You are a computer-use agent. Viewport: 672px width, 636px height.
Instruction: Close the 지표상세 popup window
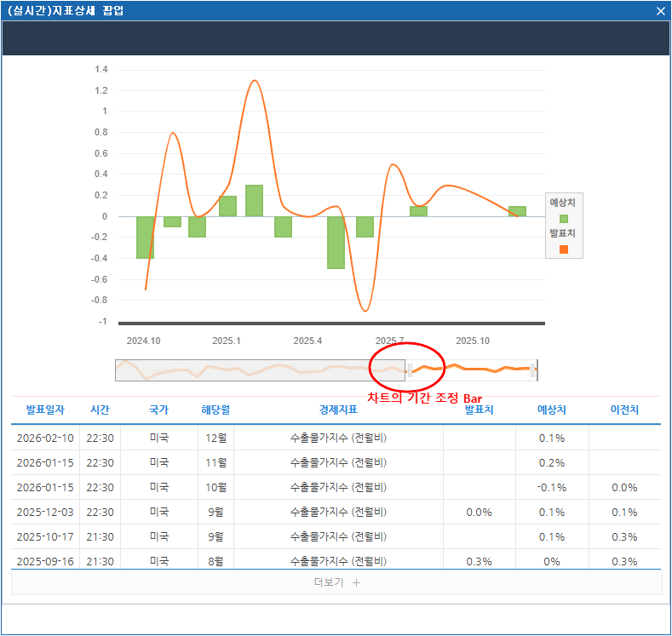660,11
